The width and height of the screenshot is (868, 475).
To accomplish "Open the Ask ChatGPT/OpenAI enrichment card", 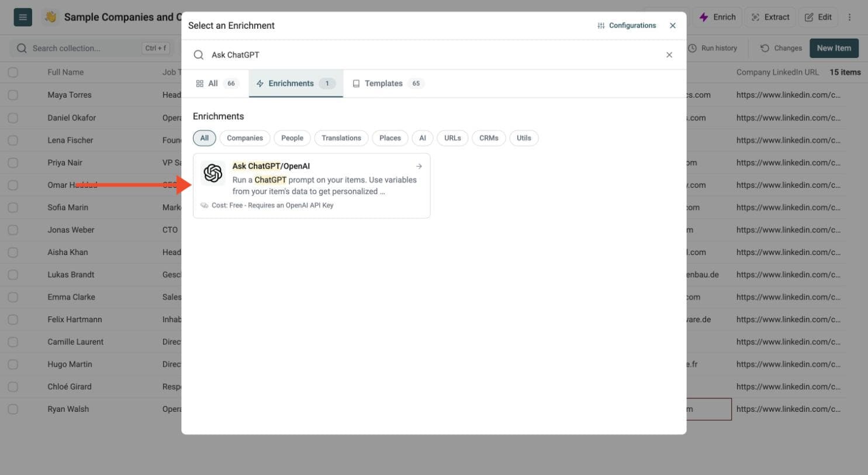I will point(312,186).
